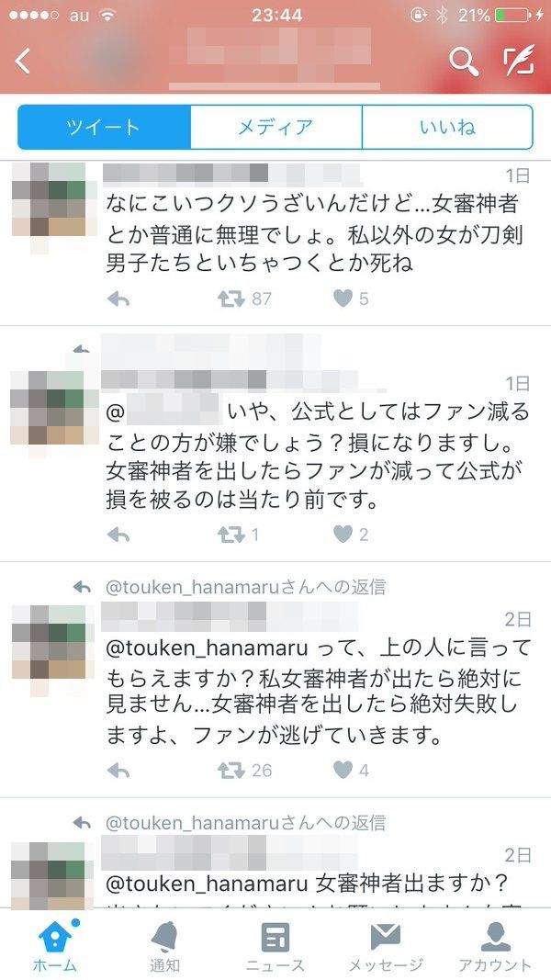The height and width of the screenshot is (980, 551).
Task: Open メッセージ in bottom bar
Action: pyautogui.click(x=386, y=945)
